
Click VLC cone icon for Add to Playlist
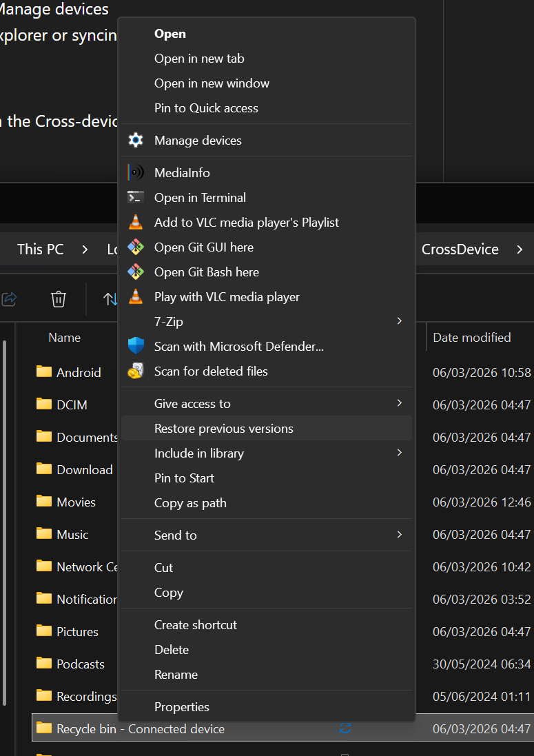pos(136,222)
